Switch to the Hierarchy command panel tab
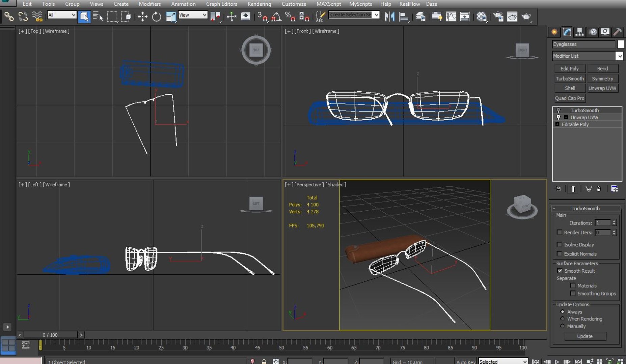Image resolution: width=626 pixels, height=364 pixels. click(579, 32)
